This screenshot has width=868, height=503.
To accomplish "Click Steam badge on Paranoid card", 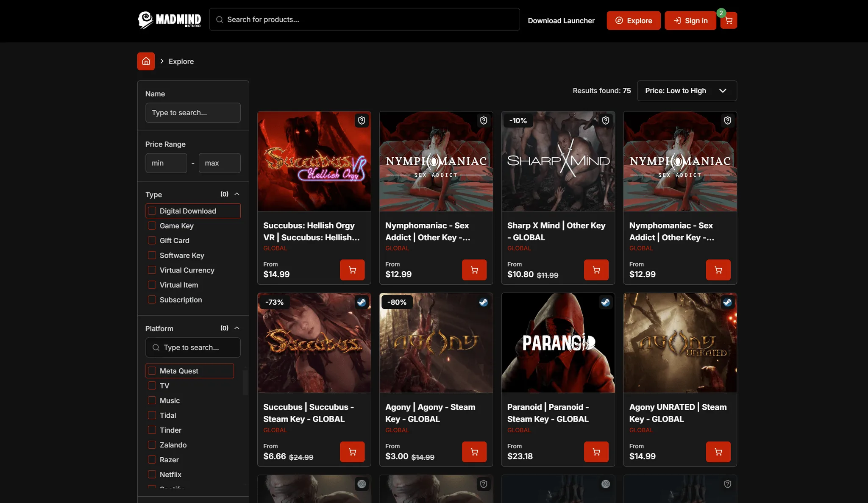I will point(606,302).
